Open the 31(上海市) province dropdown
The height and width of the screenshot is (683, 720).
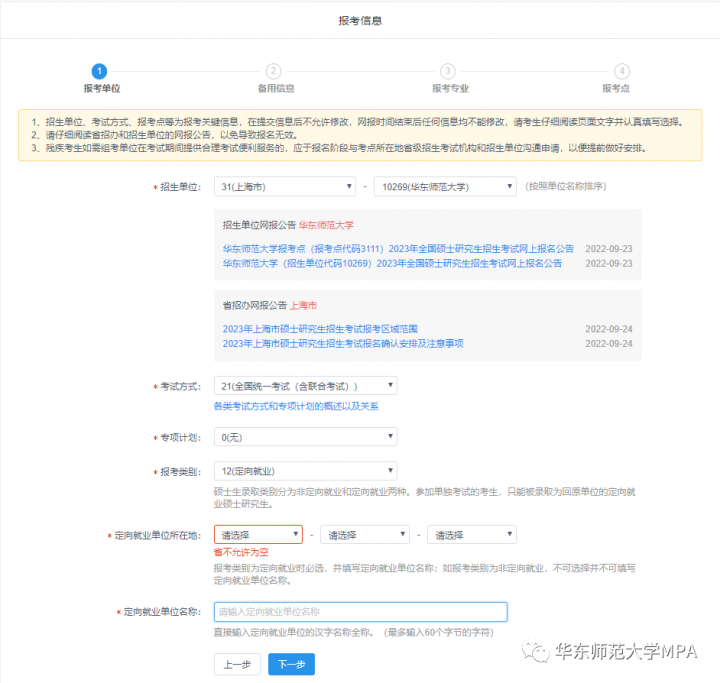[x=285, y=186]
